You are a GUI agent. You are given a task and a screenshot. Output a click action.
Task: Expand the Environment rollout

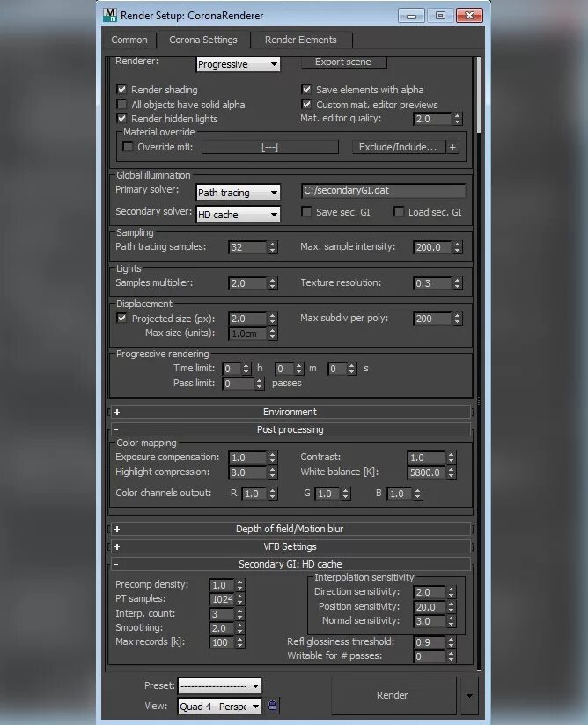(x=290, y=412)
